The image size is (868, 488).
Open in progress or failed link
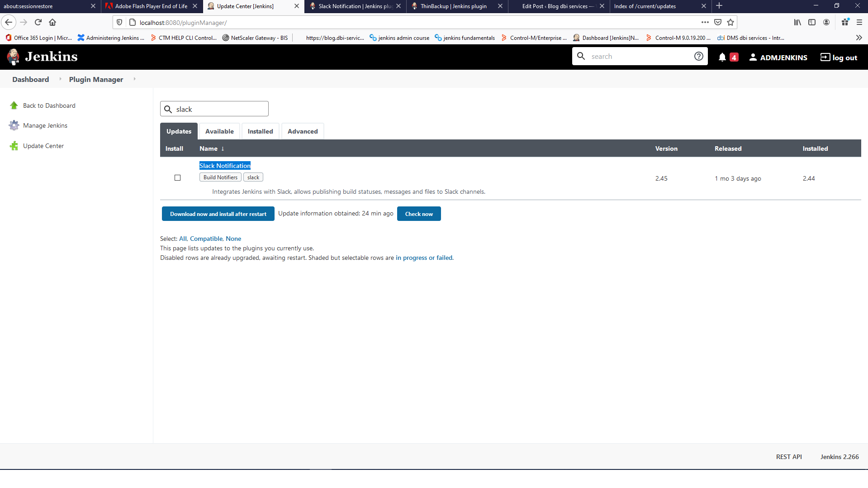(424, 258)
